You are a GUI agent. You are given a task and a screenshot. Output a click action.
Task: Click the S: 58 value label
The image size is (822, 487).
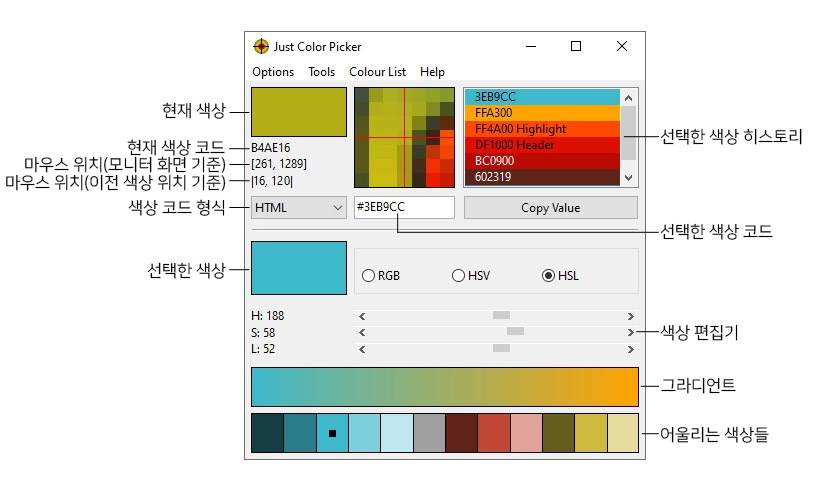[263, 333]
